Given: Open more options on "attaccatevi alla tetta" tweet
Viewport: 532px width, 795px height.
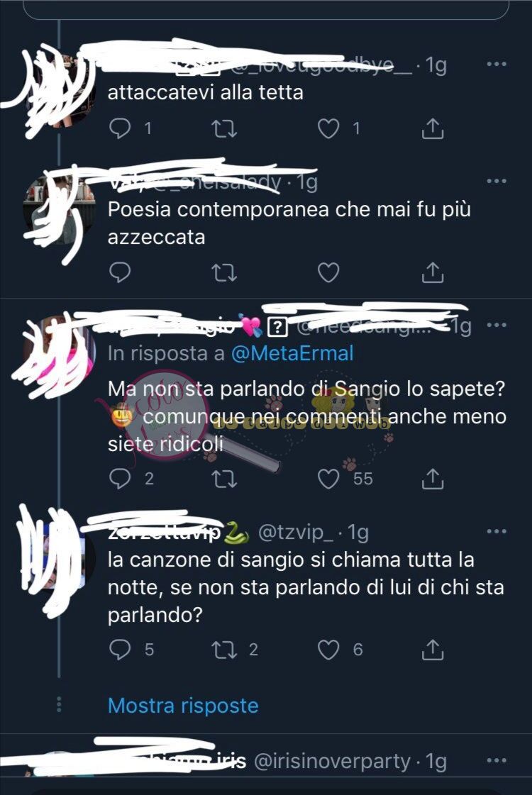Looking at the screenshot, I should pos(496,64).
